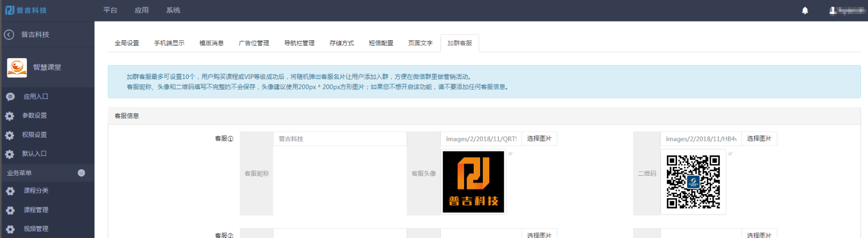Image resolution: width=868 pixels, height=238 pixels.
Task: Remove the 二维码 image with x
Action: (x=730, y=154)
